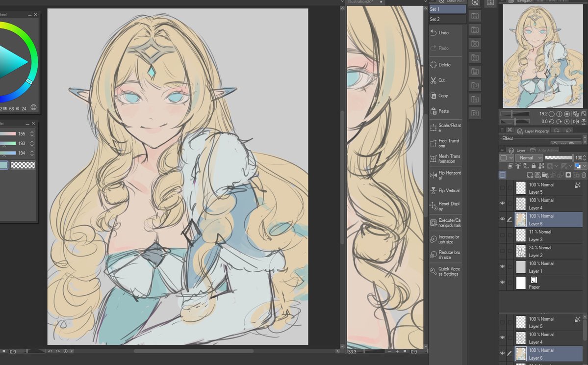The height and width of the screenshot is (365, 588).
Task: Hide Layer 1 using its eye icon
Action: [502, 266]
